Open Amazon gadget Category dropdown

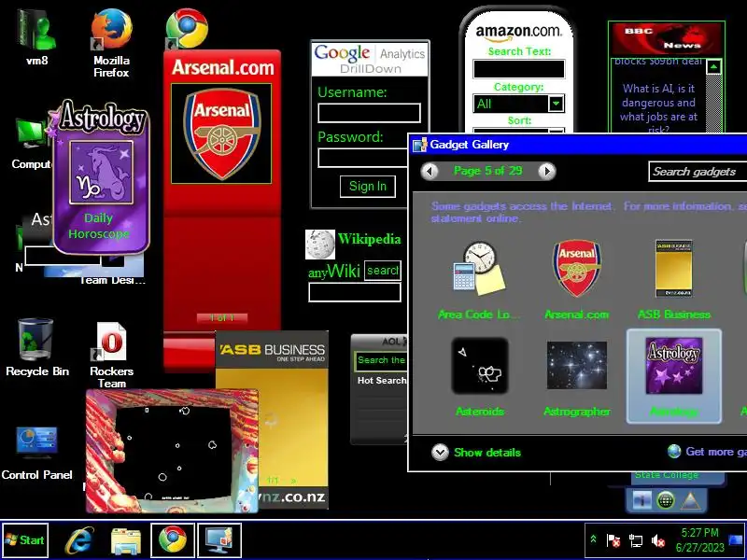pyautogui.click(x=556, y=104)
